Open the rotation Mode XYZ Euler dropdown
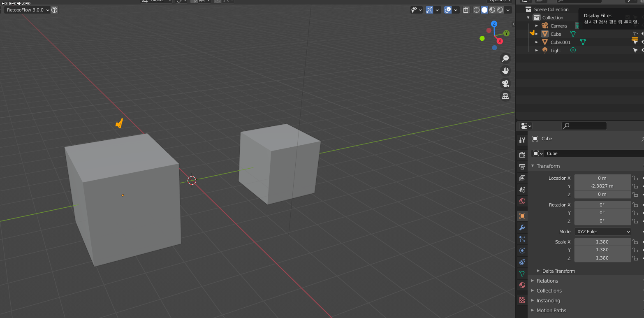 pyautogui.click(x=602, y=232)
